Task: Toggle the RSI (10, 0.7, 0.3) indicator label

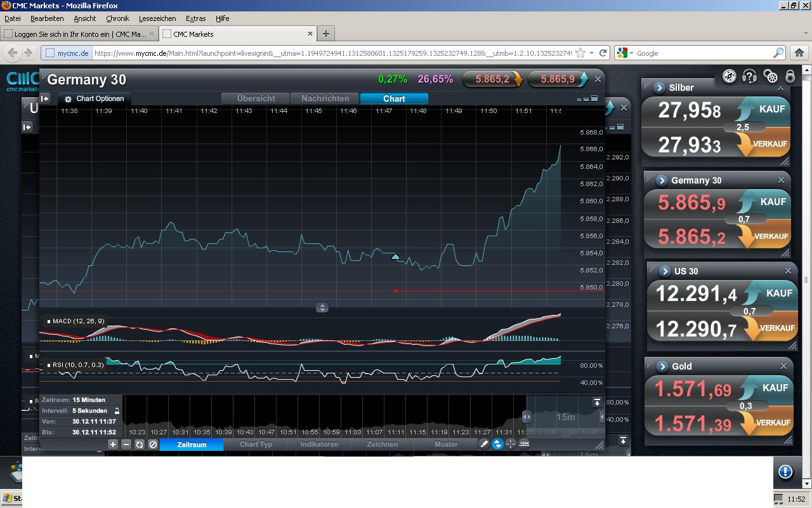Action: coord(76,365)
